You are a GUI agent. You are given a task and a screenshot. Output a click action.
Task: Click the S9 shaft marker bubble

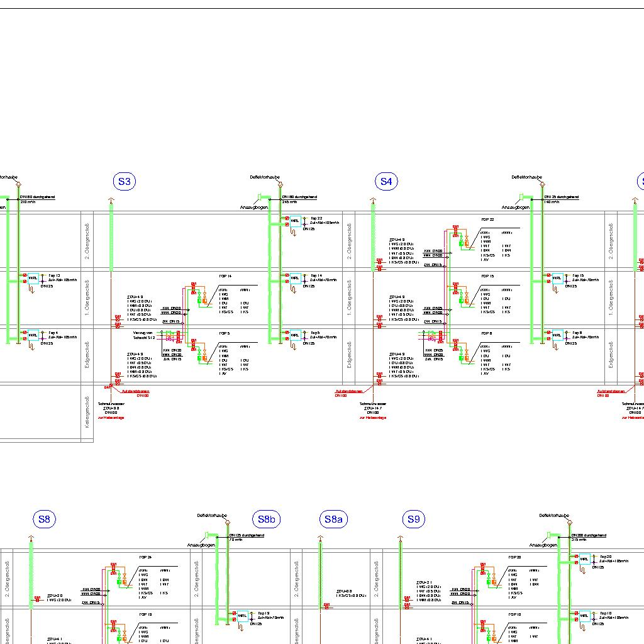(413, 519)
